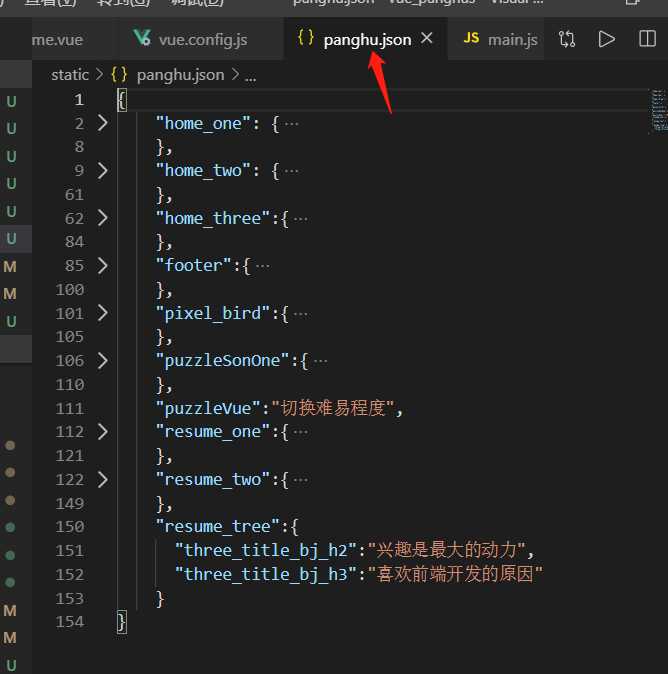Viewport: 668px width, 674px height.
Task: Click the "home_one" key text
Action: click(203, 124)
